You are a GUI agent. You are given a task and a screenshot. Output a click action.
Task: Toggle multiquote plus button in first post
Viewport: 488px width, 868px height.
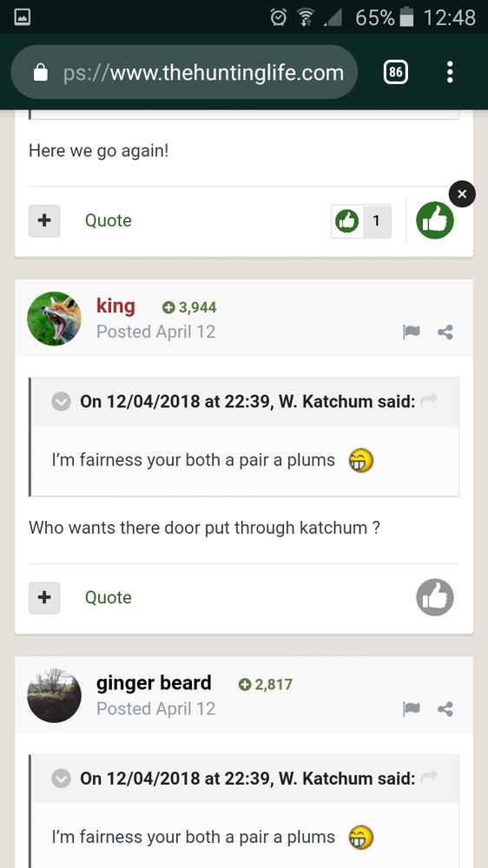44,220
